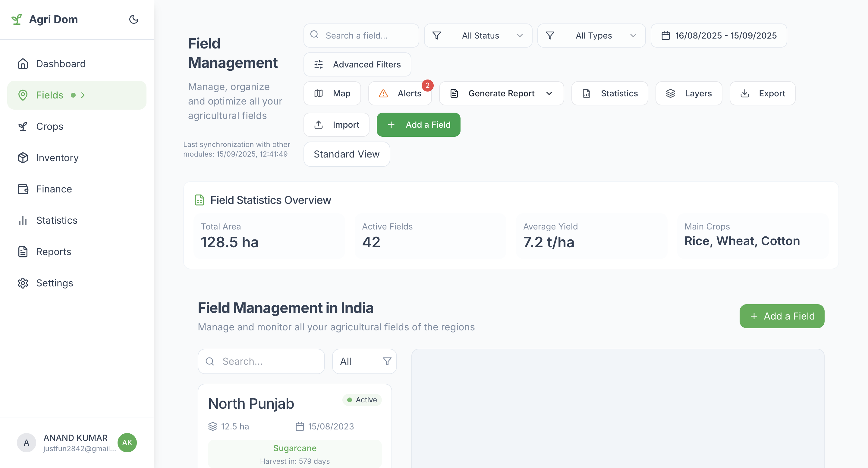Click the Alerts warning triangle icon

383,93
